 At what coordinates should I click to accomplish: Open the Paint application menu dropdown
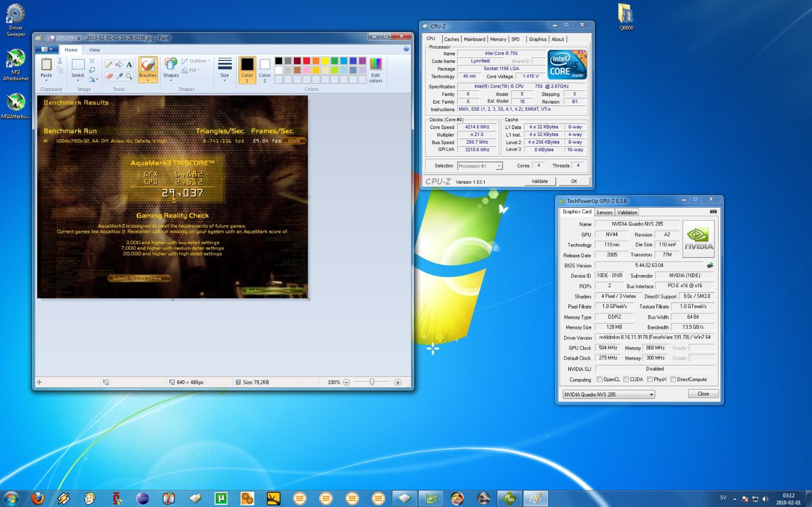(x=47, y=49)
